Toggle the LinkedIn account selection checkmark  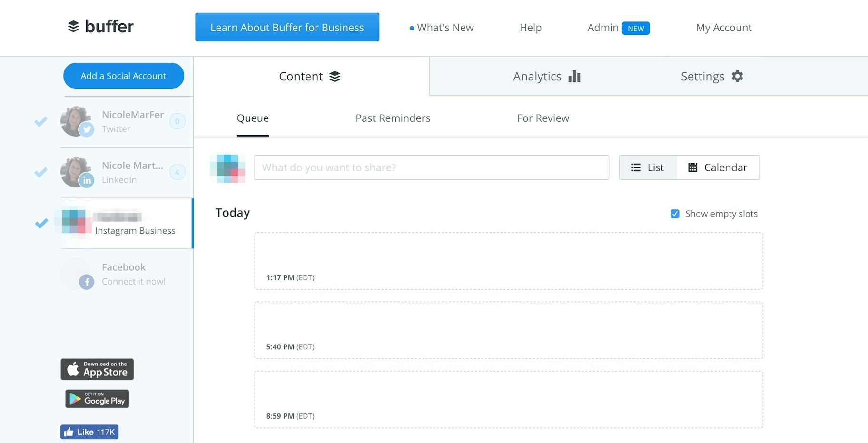[41, 172]
